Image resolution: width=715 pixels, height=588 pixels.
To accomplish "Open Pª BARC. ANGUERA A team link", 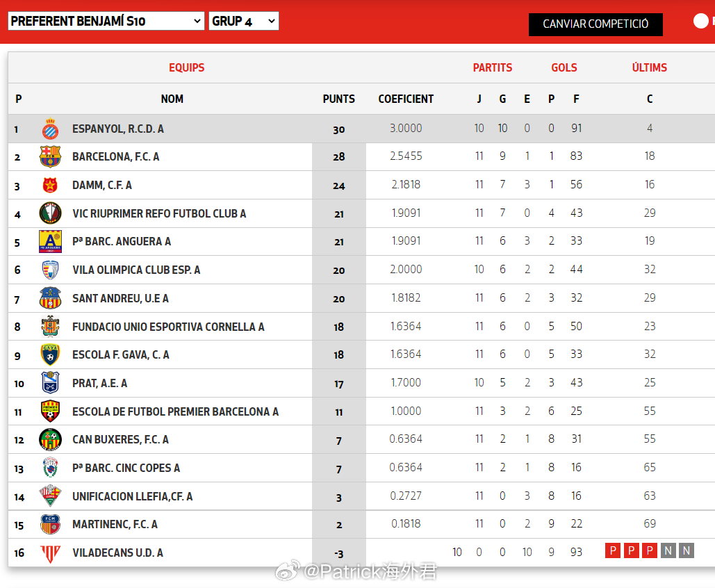I will point(122,241).
